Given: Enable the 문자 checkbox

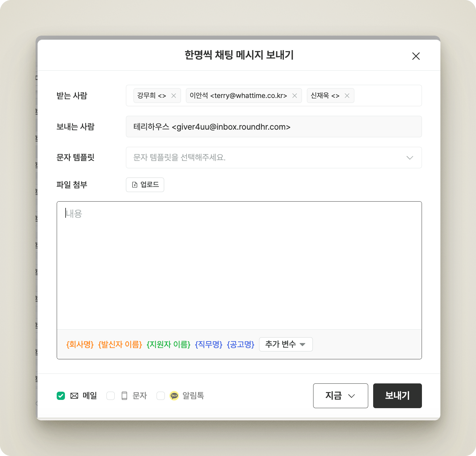Looking at the screenshot, I should point(111,396).
